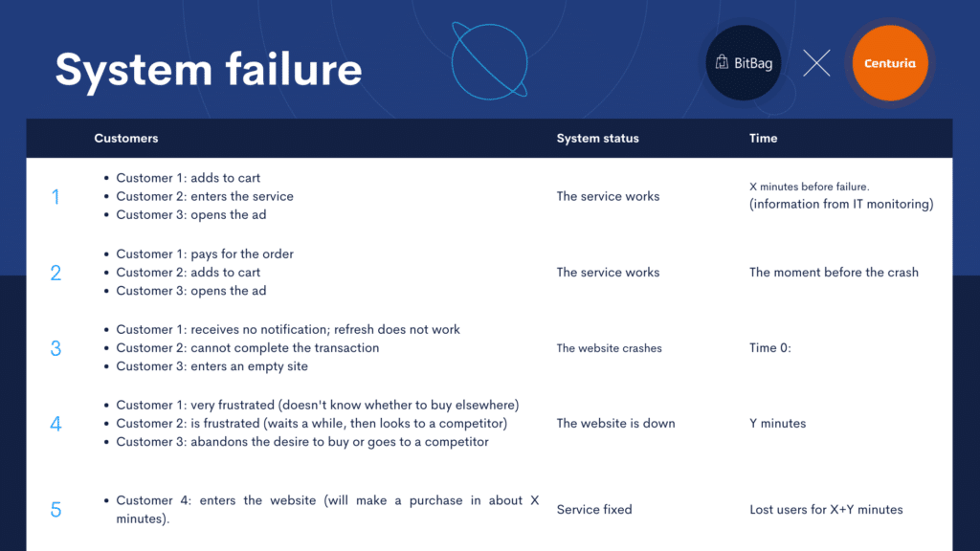Click the System status column header
The image size is (980, 551).
point(597,138)
